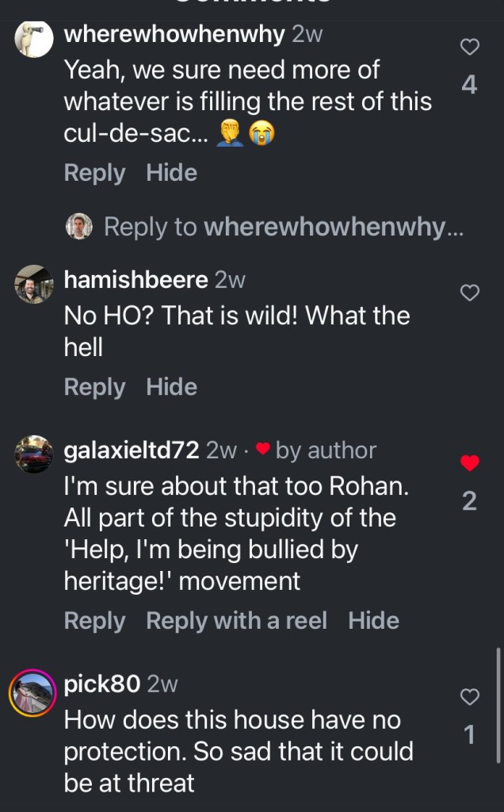Hide the galaxieltd72 comment
The image size is (504, 812).
(x=373, y=620)
